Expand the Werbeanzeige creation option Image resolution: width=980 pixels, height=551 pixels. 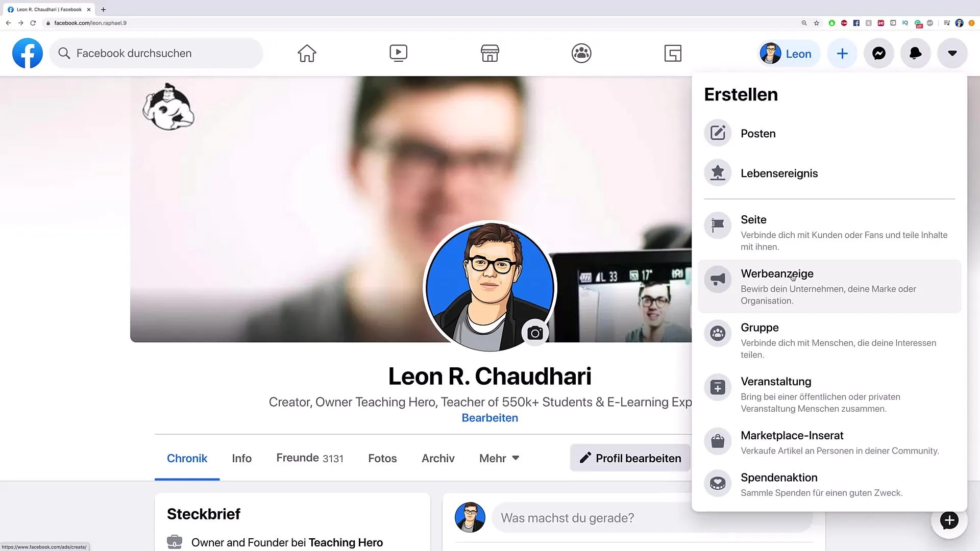pos(829,285)
